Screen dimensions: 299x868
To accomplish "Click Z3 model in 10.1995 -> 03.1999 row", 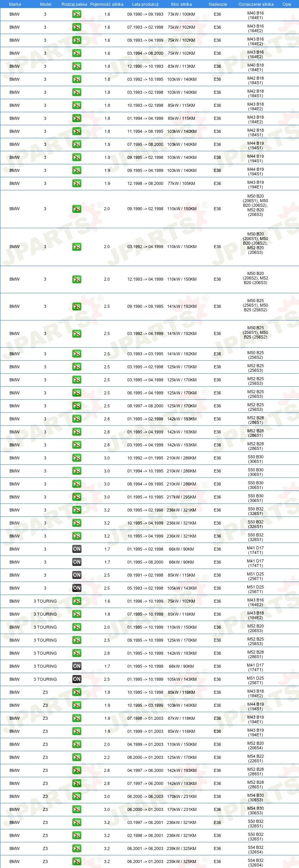I will 45,705.
